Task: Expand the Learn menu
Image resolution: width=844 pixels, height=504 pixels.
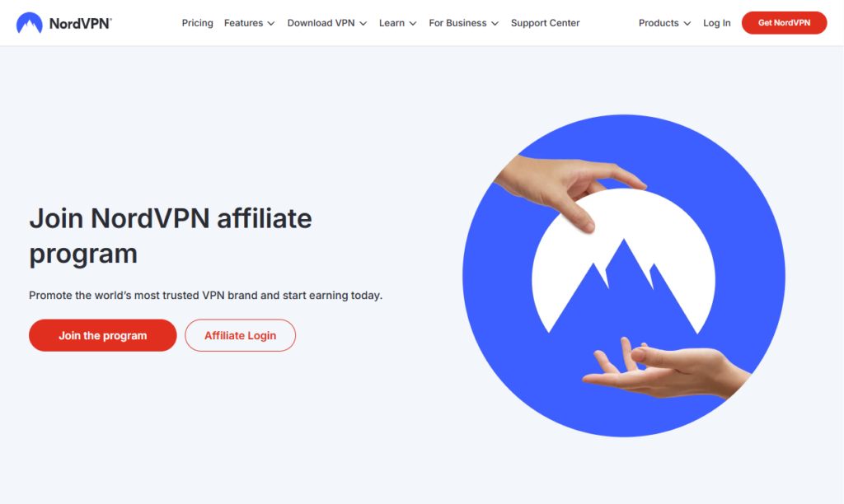Action: (x=398, y=23)
